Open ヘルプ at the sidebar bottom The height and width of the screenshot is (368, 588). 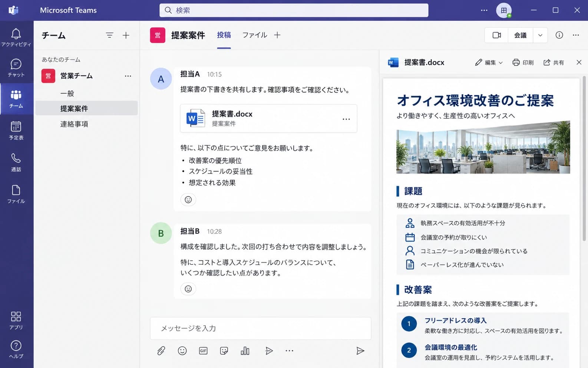click(16, 349)
